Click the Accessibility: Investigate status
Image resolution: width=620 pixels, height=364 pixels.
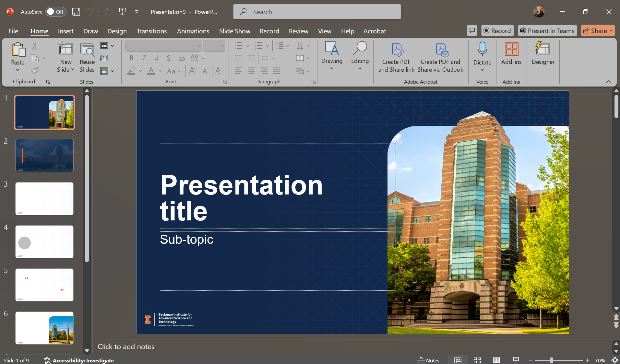click(x=79, y=360)
